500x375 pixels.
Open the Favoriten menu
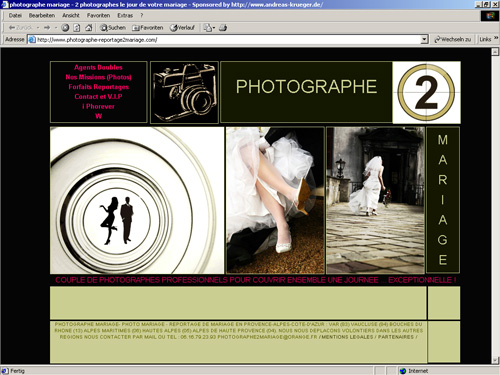click(x=98, y=15)
